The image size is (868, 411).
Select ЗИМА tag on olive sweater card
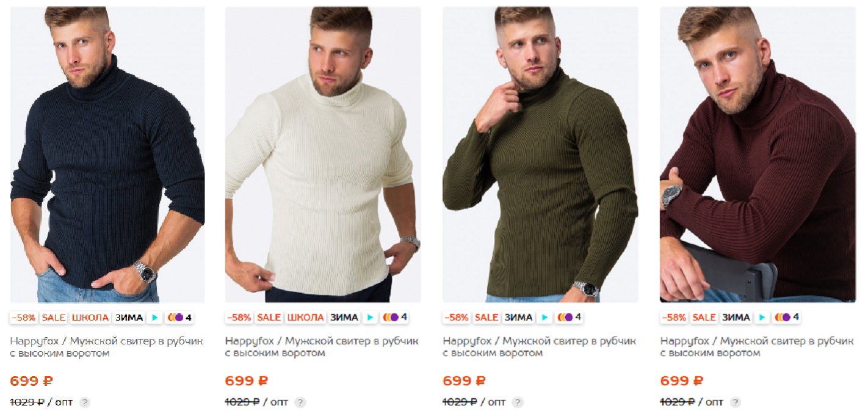click(519, 318)
